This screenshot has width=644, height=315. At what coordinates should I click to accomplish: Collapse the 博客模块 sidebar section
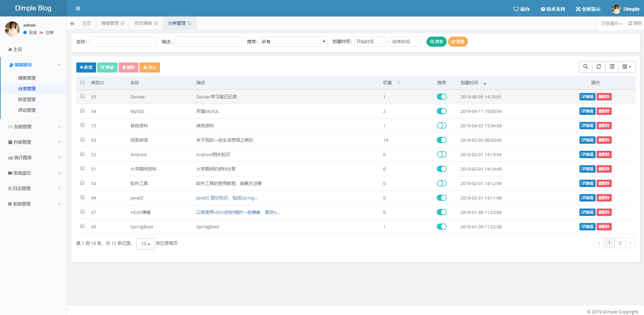pyautogui.click(x=34, y=65)
